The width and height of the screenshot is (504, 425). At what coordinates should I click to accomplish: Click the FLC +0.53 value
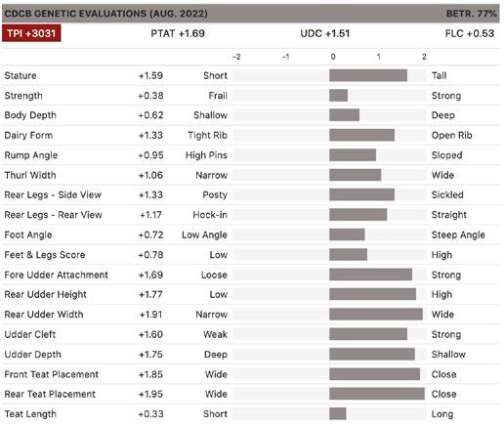tap(470, 33)
